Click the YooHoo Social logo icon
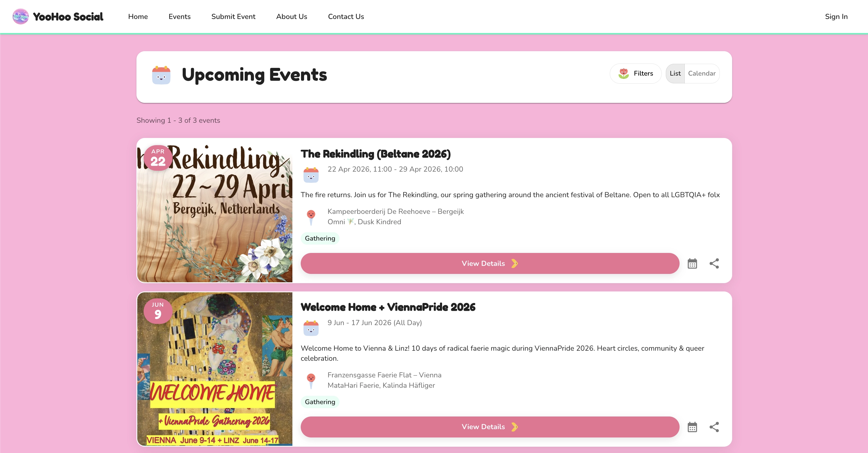The image size is (868, 453). point(21,17)
